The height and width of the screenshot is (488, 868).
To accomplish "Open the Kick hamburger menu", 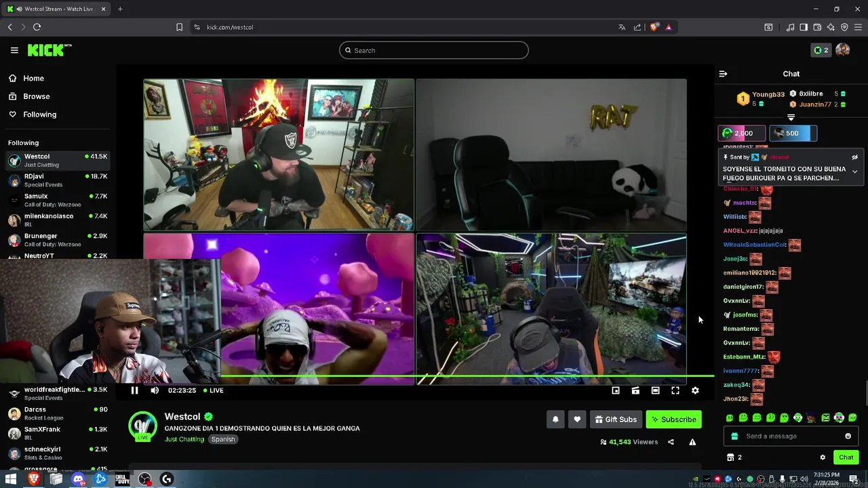I will [14, 50].
